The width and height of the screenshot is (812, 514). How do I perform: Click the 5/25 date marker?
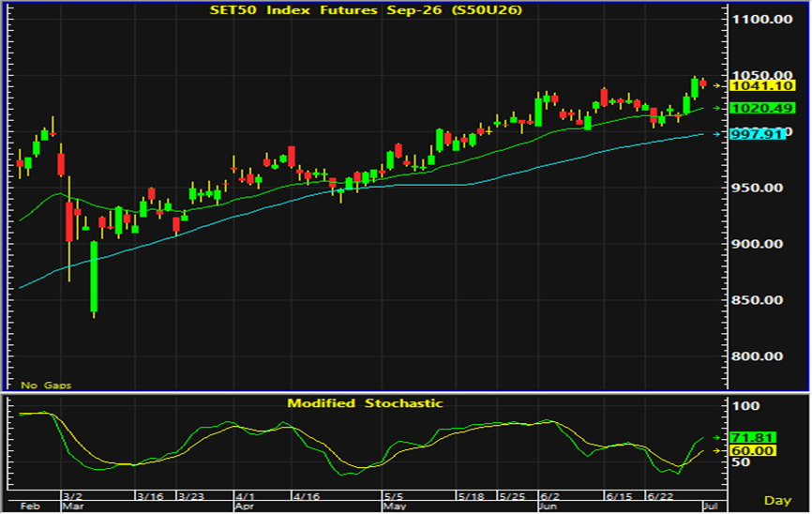pyautogui.click(x=512, y=496)
